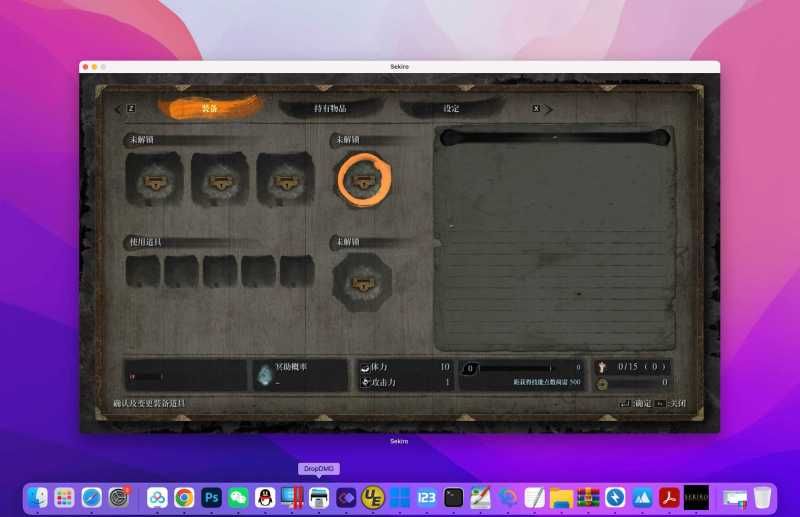Click the 攻击力 attack power icon
This screenshot has width=800, height=517.
click(365, 382)
